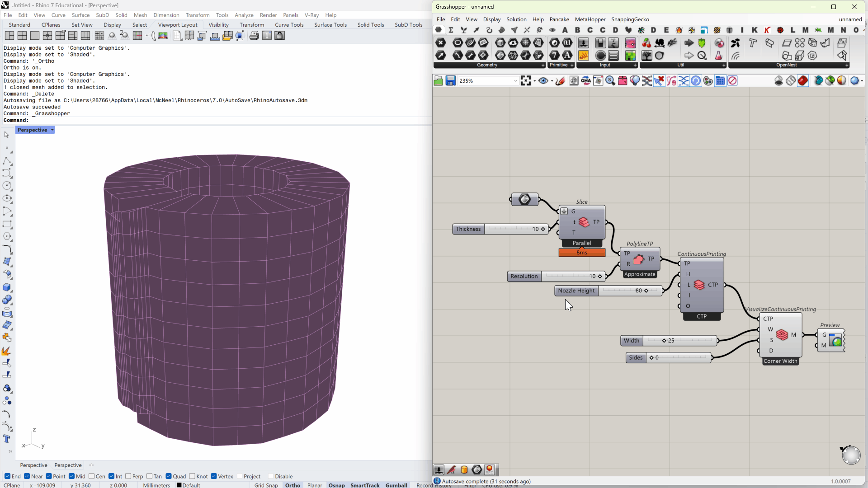Toggle the Gumball status bar button
The width and height of the screenshot is (868, 488).
(396, 485)
